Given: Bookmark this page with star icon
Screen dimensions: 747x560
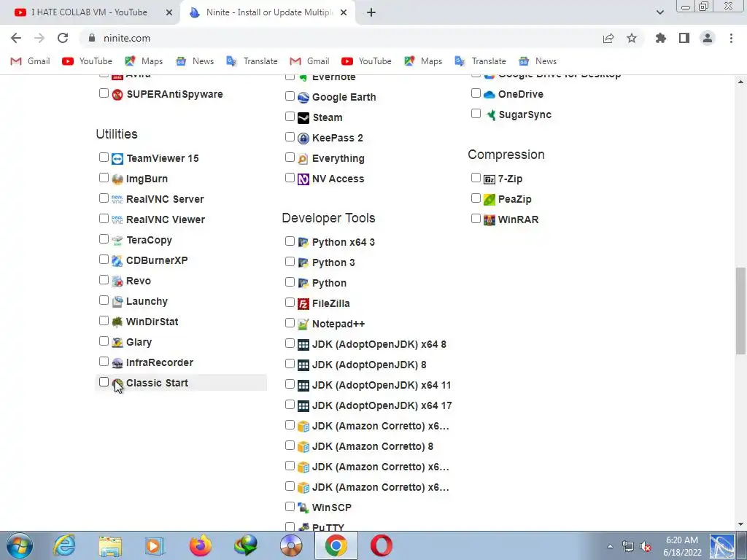Looking at the screenshot, I should 632,38.
